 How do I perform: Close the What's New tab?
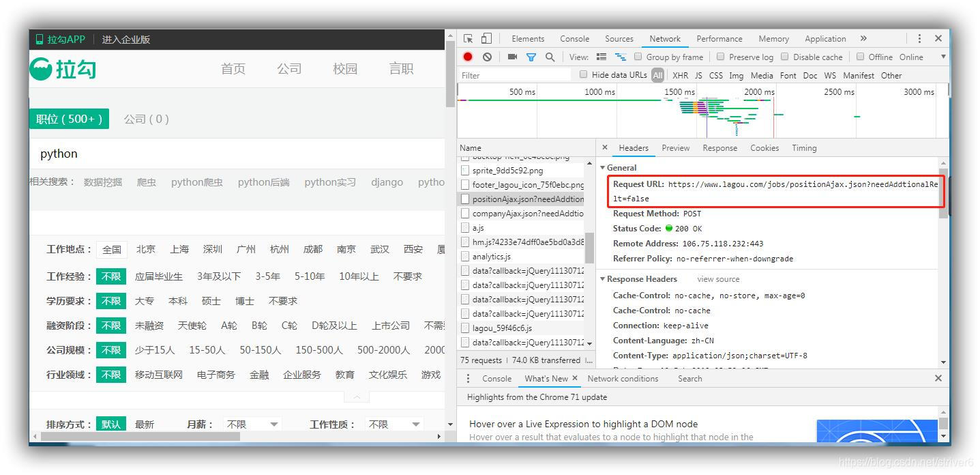pos(575,378)
